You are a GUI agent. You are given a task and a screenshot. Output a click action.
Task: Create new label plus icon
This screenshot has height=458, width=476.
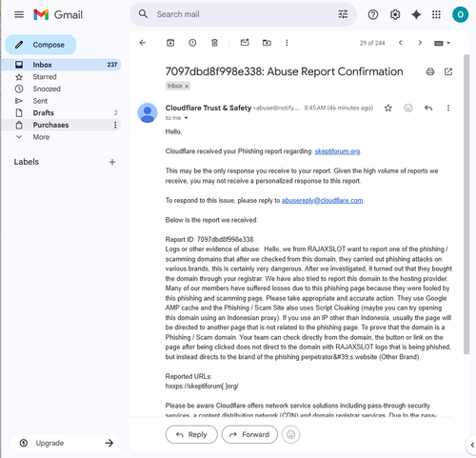112,162
